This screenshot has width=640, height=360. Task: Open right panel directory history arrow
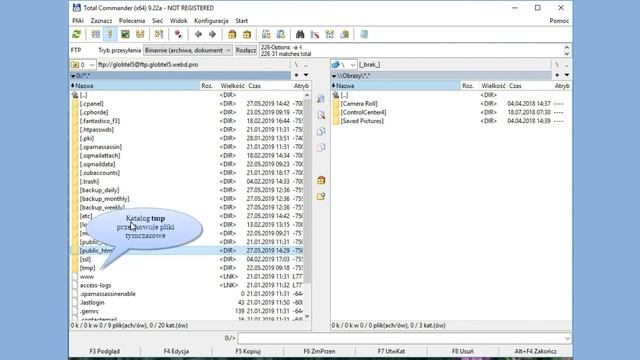click(x=567, y=75)
